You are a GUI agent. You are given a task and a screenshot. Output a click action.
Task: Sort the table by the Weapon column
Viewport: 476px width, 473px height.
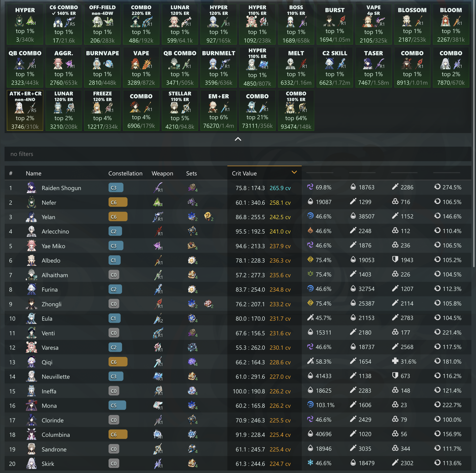click(162, 173)
